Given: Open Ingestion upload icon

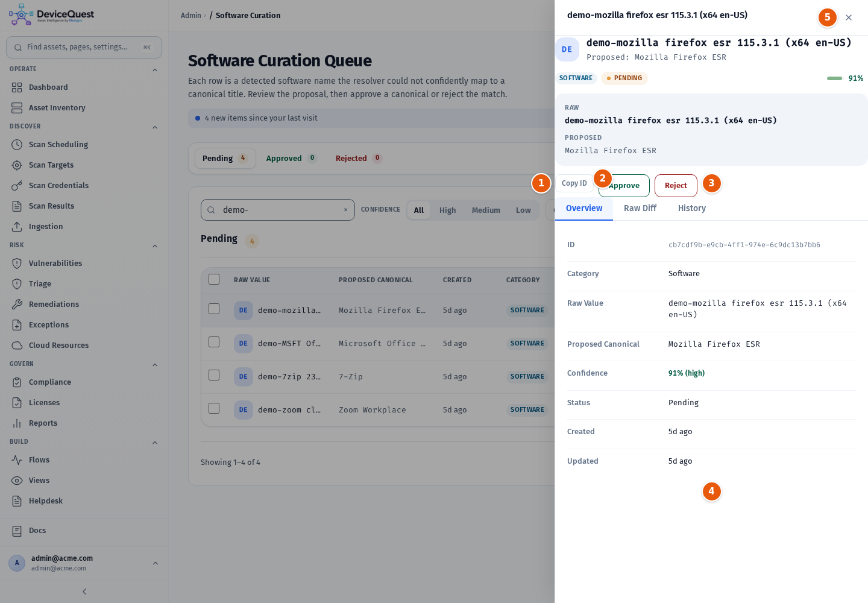Looking at the screenshot, I should click(x=17, y=227).
